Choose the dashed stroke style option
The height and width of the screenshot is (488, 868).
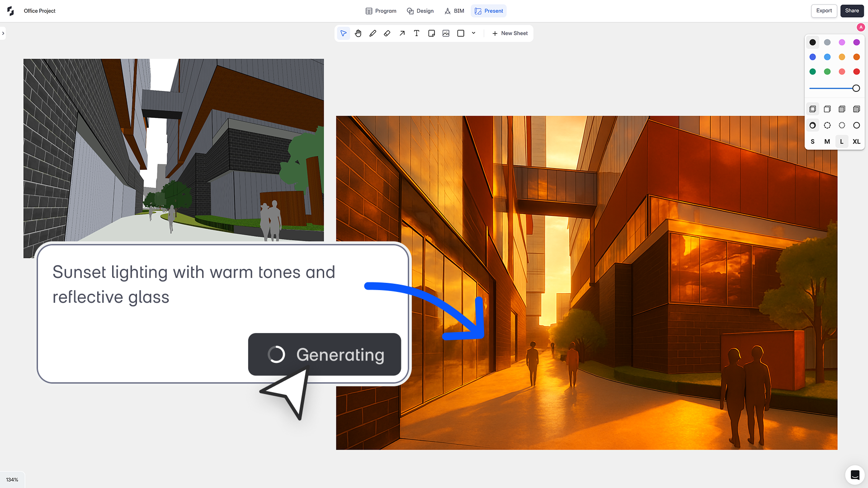tap(827, 125)
